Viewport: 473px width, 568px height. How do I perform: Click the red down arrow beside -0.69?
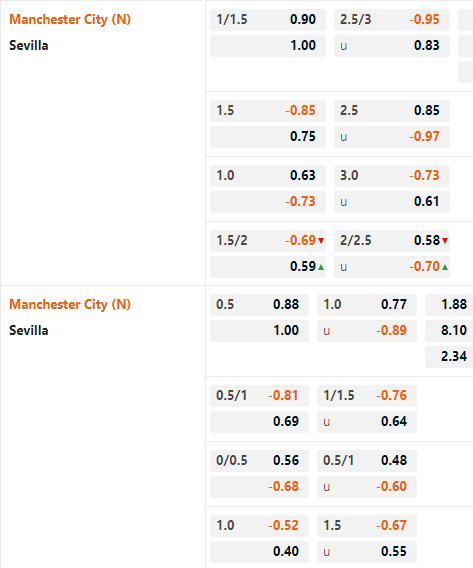click(x=321, y=241)
